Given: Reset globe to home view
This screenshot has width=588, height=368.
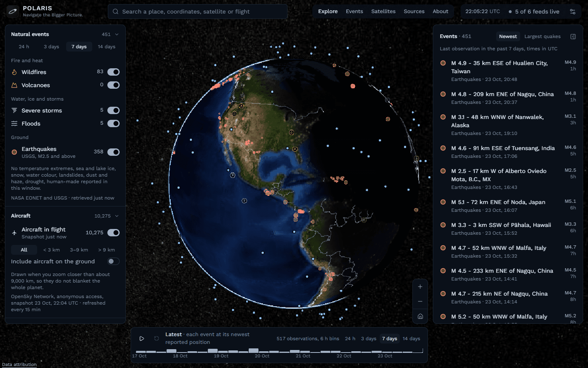Looking at the screenshot, I should coord(420,316).
